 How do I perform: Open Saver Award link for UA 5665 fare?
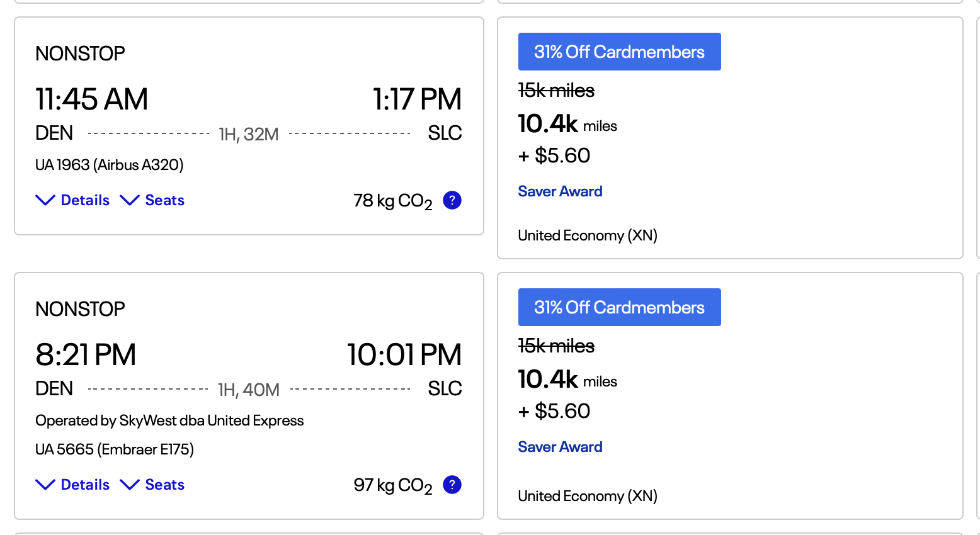(560, 447)
